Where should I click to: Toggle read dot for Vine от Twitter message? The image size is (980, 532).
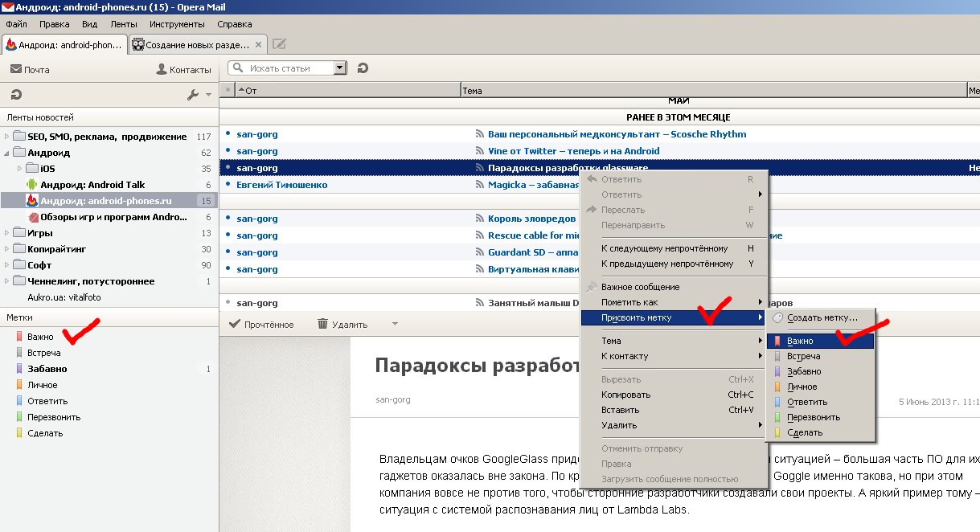(x=228, y=150)
